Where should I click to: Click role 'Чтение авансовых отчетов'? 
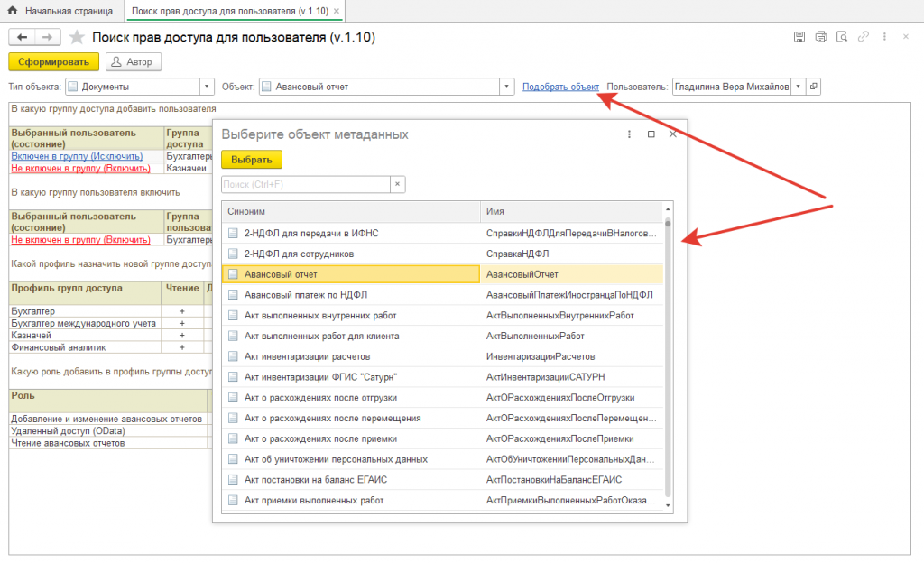[x=68, y=443]
